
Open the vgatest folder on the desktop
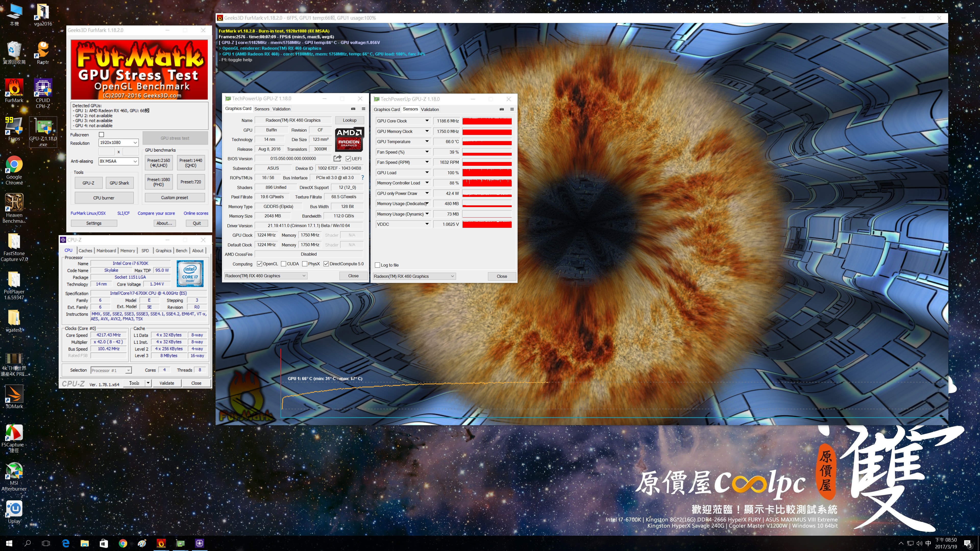click(x=14, y=321)
